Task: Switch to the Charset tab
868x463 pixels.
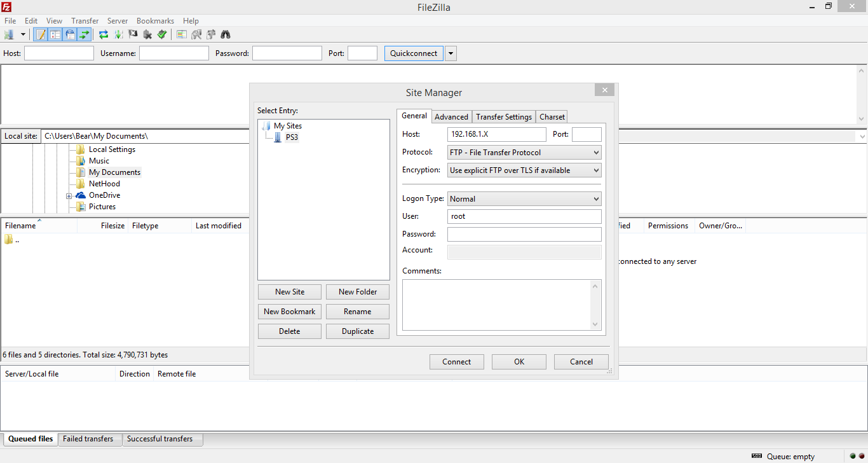Action: tap(552, 117)
